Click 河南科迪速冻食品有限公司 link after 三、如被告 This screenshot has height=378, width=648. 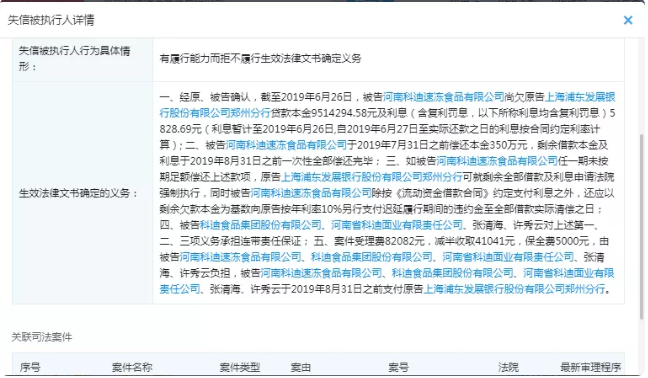497,161
